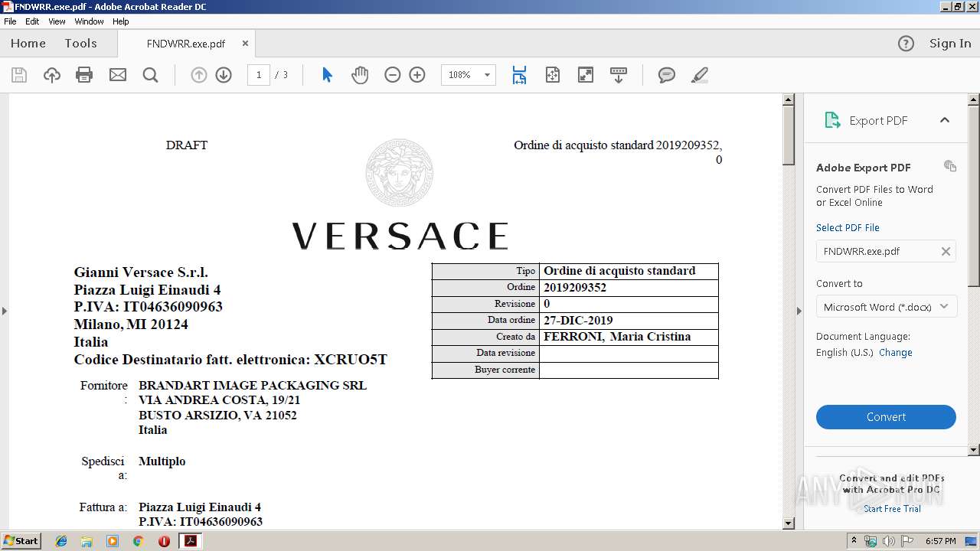Open the Window menu
The width and height of the screenshot is (980, 551).
(x=89, y=21)
